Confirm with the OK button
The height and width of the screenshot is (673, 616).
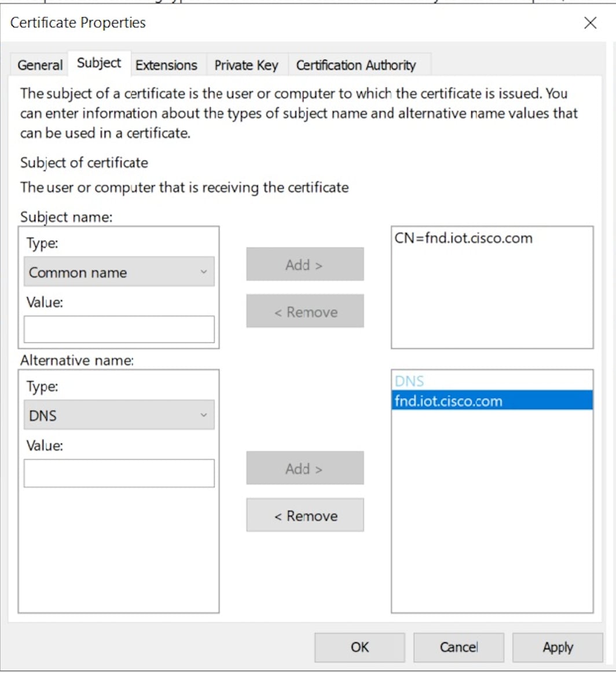(x=360, y=648)
